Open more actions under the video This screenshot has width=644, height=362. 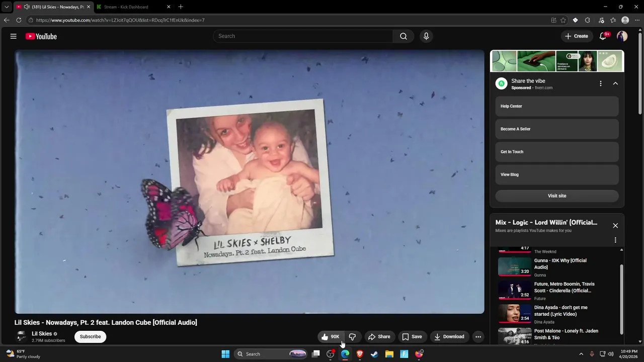pyautogui.click(x=478, y=337)
